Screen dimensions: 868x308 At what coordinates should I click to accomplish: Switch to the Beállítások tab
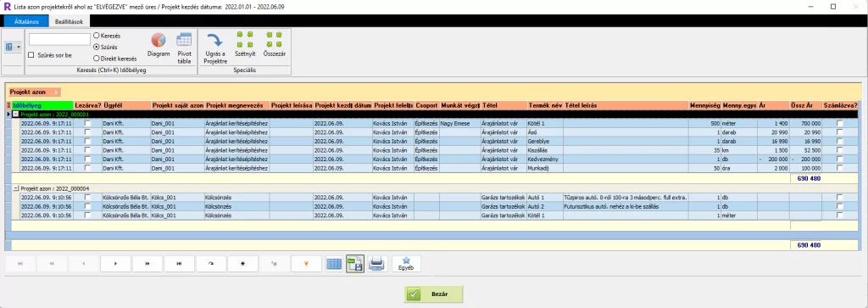point(69,21)
